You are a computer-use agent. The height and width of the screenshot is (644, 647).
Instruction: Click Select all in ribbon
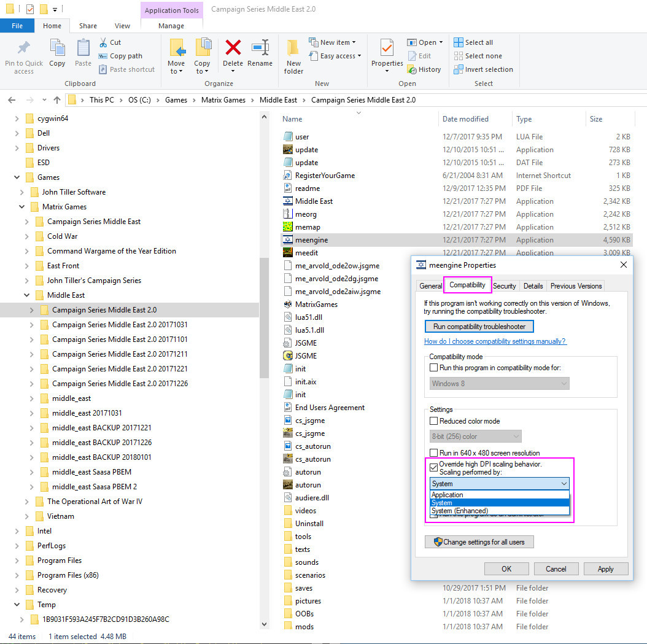473,42
